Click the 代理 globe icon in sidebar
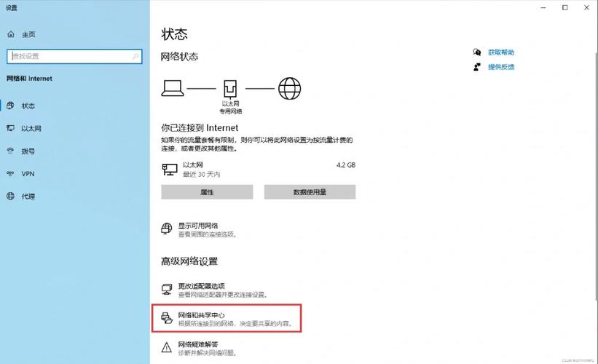This screenshot has height=364, width=598. tap(10, 197)
